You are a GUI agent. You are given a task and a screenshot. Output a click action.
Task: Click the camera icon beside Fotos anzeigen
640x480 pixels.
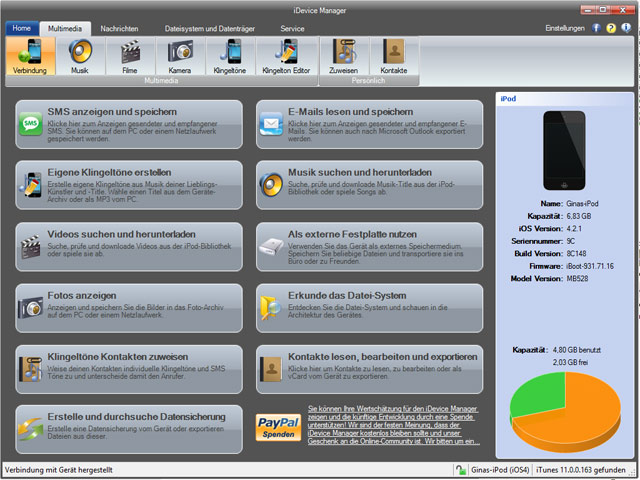tap(31, 308)
